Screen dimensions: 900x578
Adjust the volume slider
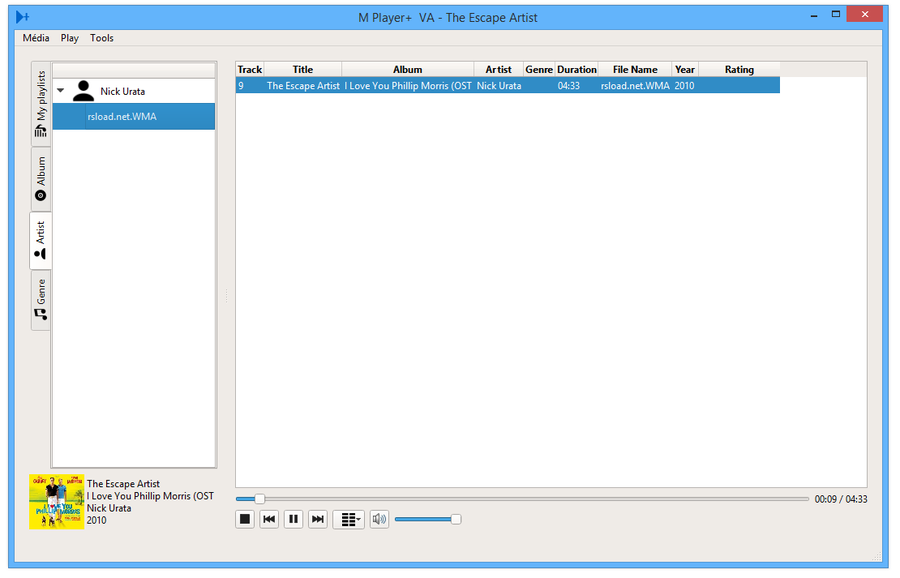coord(428,519)
